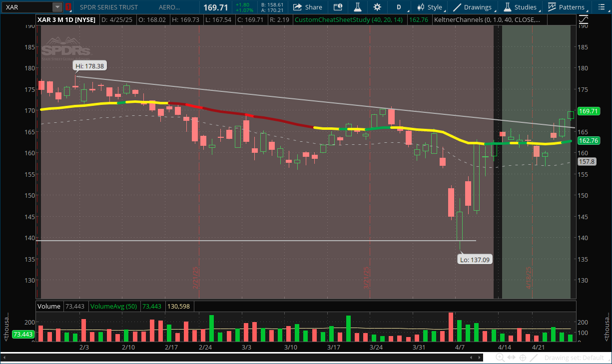
Task: Click the Style candlestick icon
Action: pyautogui.click(x=421, y=7)
